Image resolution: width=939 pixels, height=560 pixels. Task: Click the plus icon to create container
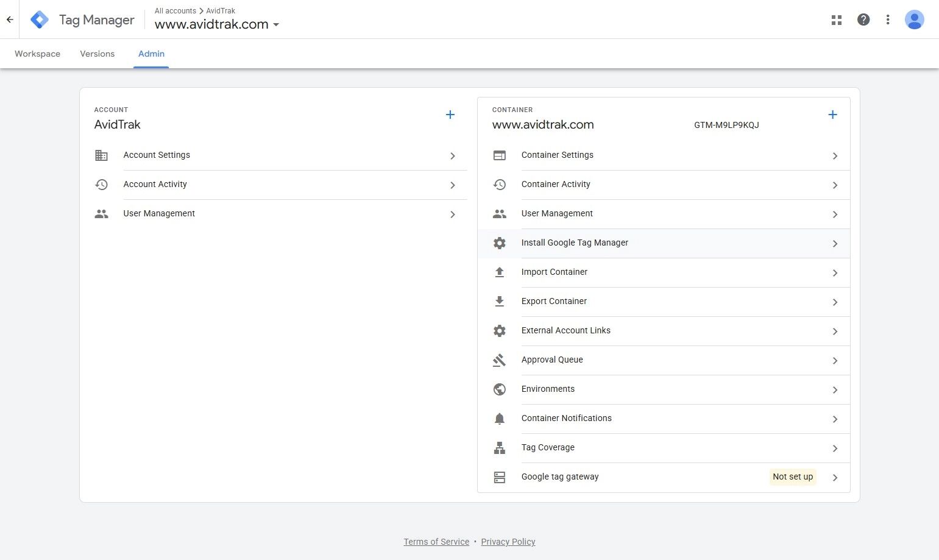click(x=833, y=115)
